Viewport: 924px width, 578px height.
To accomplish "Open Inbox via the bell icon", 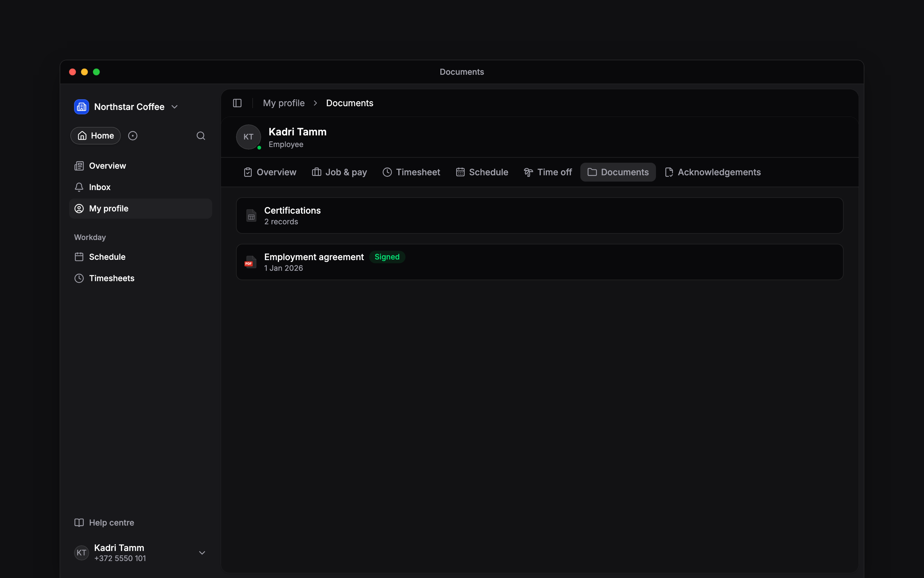I will tap(79, 187).
